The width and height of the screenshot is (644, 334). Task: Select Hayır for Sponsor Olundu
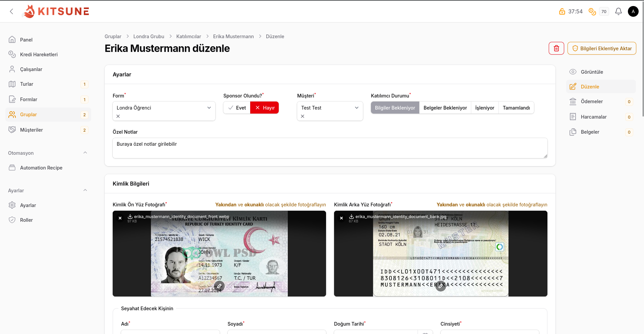click(x=265, y=108)
